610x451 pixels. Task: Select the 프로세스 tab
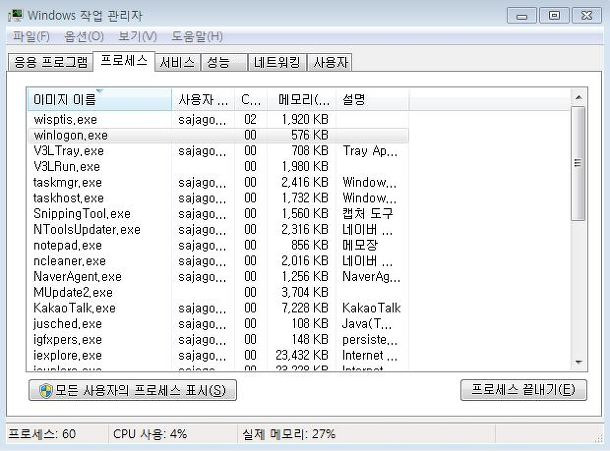(x=124, y=61)
